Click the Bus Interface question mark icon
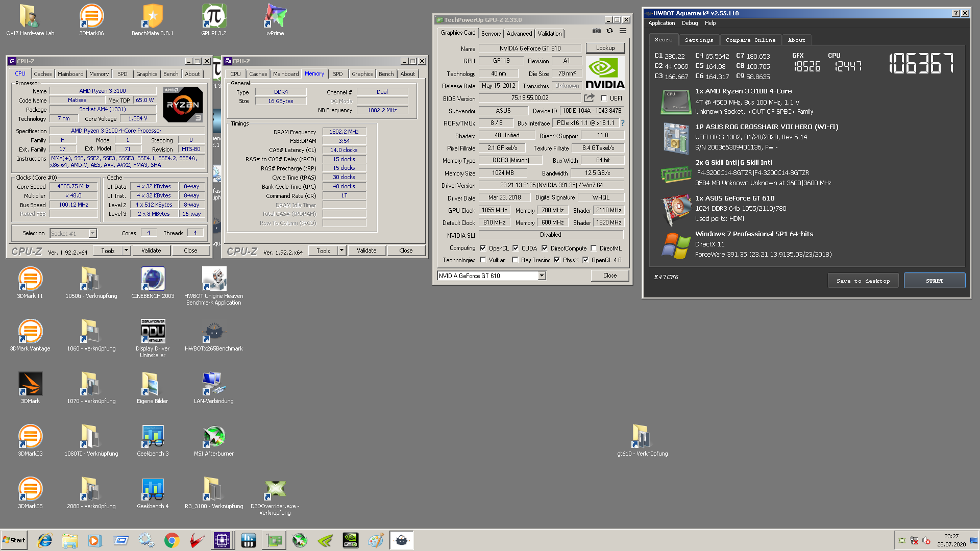980x551 pixels. [622, 123]
